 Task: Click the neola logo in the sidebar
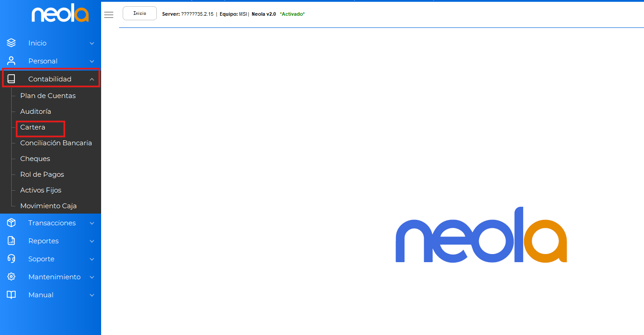pos(60,14)
